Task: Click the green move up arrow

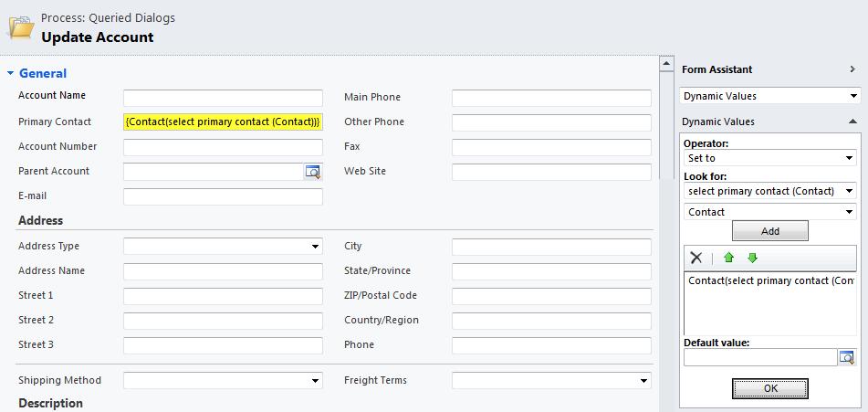Action: pyautogui.click(x=728, y=259)
